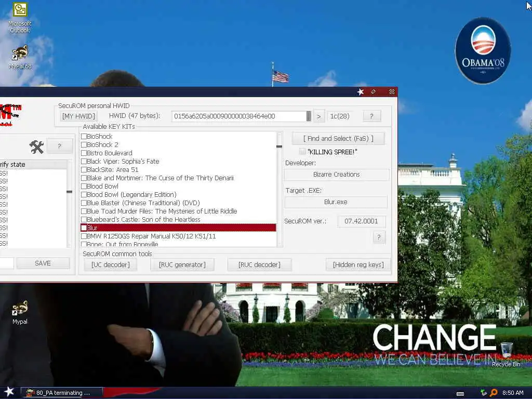Open the Microsoft Outlook desktop icon
The height and width of the screenshot is (399, 532).
pos(20,18)
